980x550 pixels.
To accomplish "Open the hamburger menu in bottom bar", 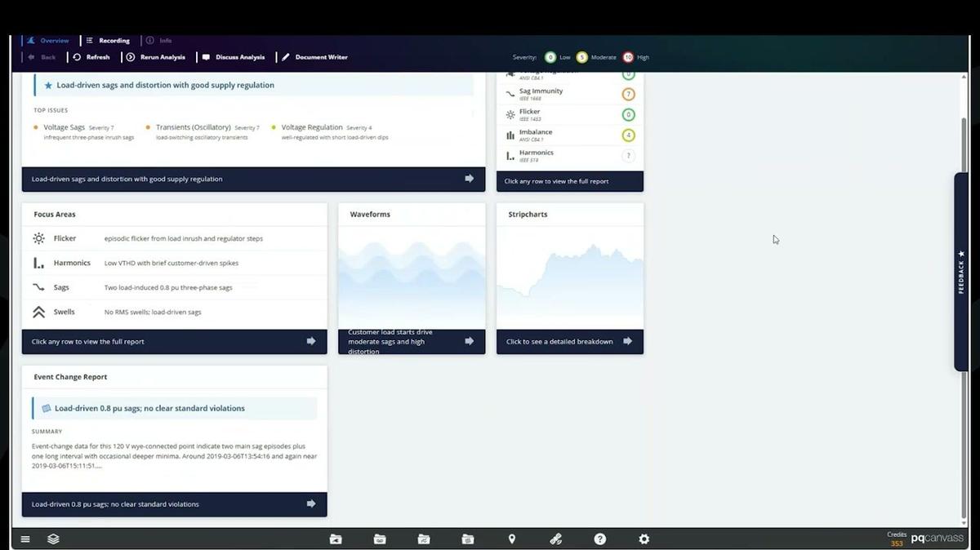I will [x=25, y=539].
